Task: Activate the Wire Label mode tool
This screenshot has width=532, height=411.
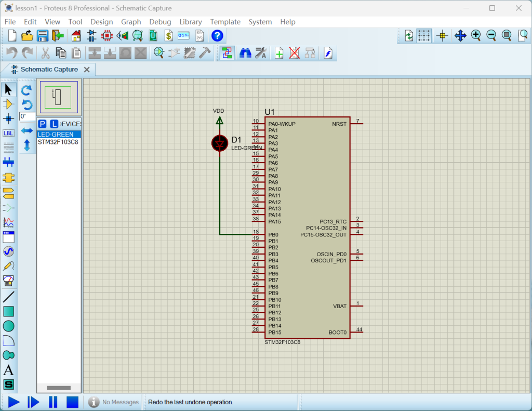Action: (8, 133)
